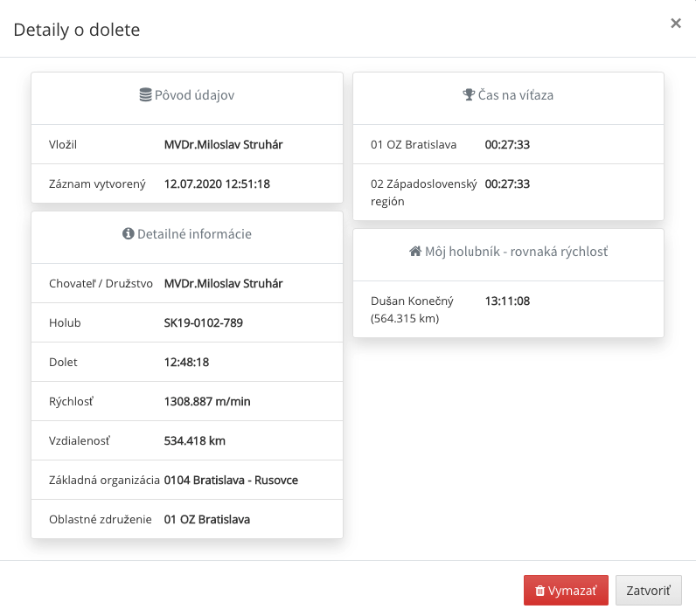Click the Chovateľ / Družstvo label
This screenshot has height=616, width=696.
(101, 283)
